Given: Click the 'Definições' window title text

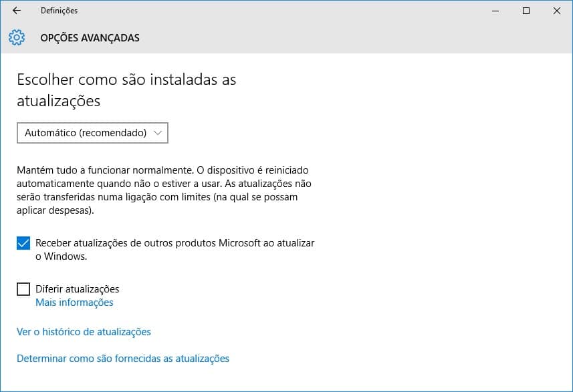Looking at the screenshot, I should click(x=60, y=11).
